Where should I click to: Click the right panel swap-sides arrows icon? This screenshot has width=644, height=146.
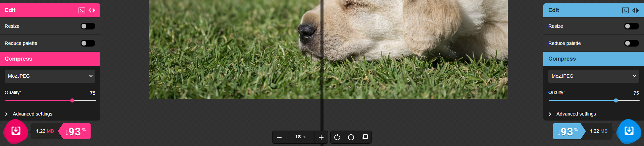click(x=636, y=10)
